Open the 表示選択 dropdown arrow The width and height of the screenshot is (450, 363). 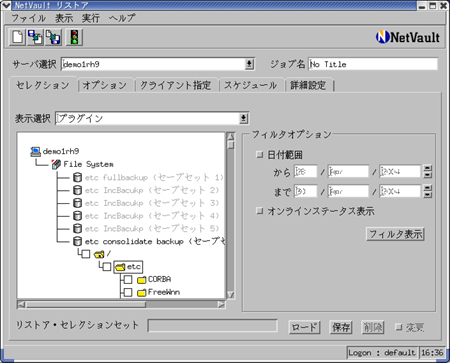244,118
